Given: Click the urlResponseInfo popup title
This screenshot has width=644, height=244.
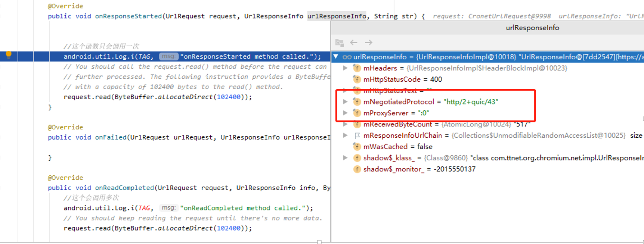Looking at the screenshot, I should (x=532, y=28).
